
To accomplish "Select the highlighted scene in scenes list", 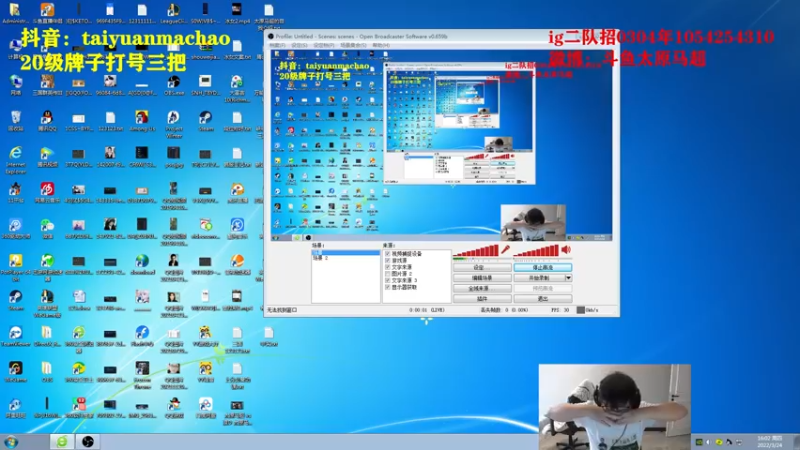I will pyautogui.click(x=346, y=253).
